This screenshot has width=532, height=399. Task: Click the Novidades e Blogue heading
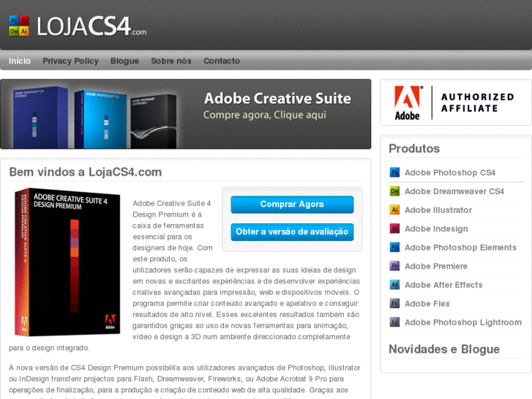click(444, 349)
